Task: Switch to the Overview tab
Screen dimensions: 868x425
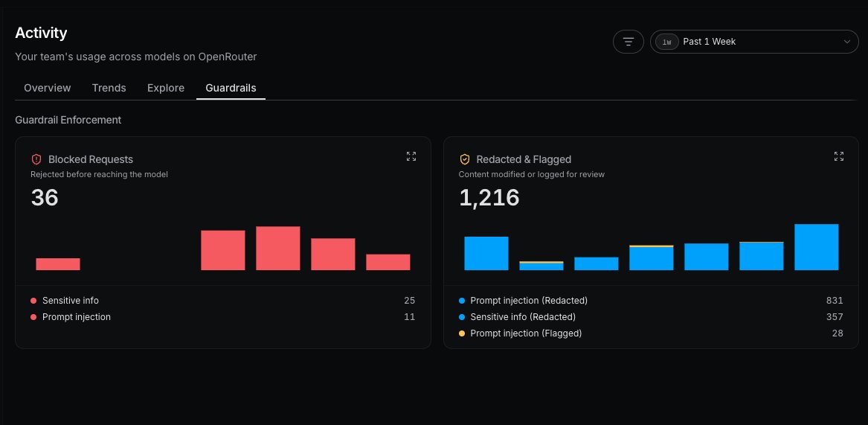Action: tap(47, 88)
